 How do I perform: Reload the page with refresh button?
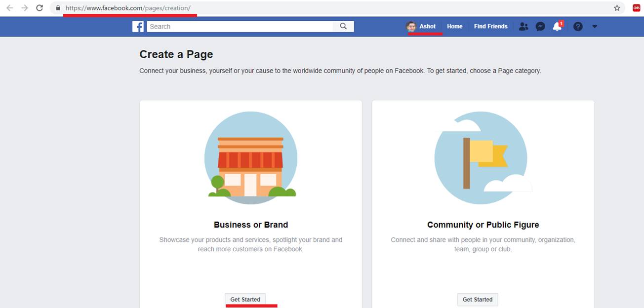click(x=40, y=8)
